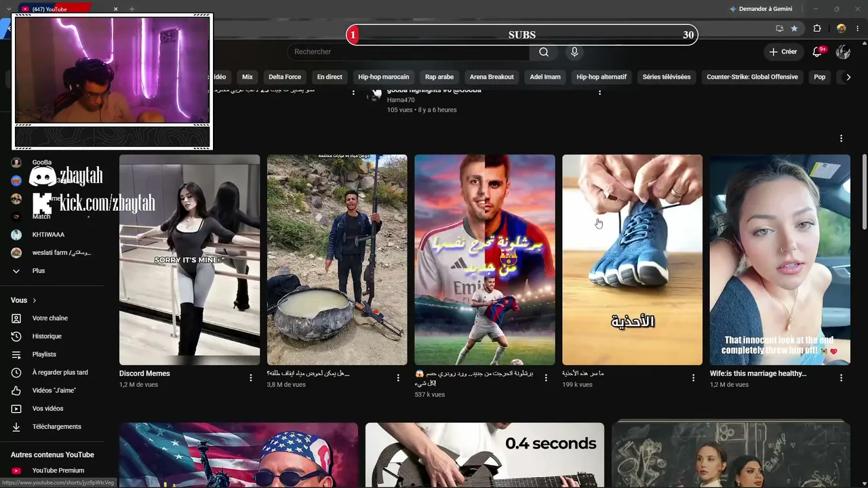Open the Barcelona football short thumbnail
Screen dimensions: 868x488
(485, 260)
